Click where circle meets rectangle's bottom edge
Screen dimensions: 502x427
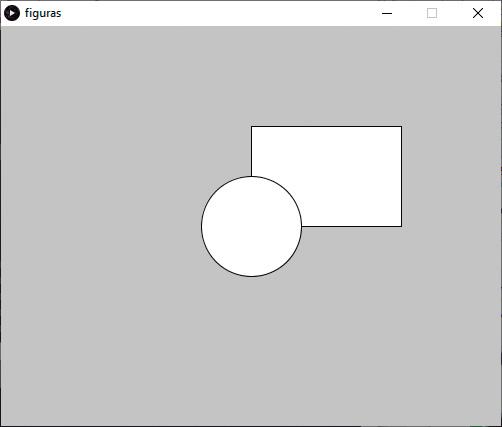pos(302,227)
